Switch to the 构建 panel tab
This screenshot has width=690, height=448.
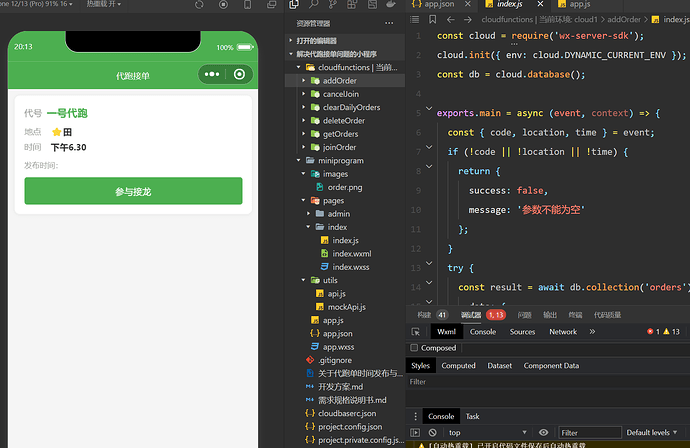[x=424, y=315]
